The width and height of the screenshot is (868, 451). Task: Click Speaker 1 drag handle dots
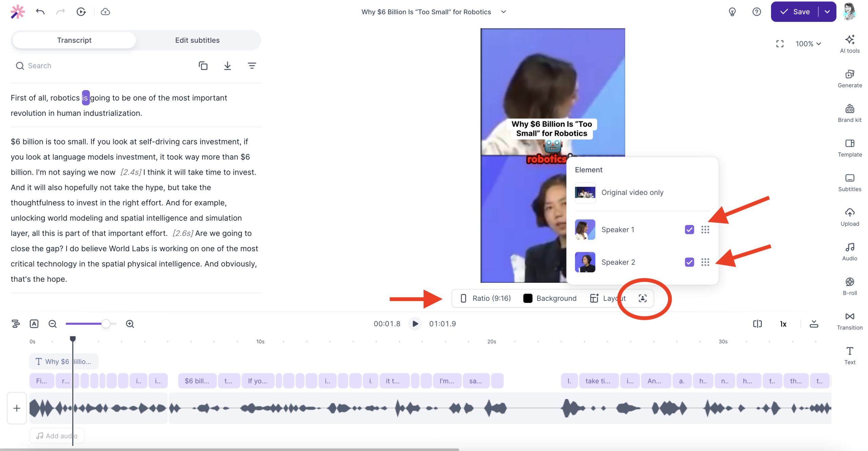[705, 230]
